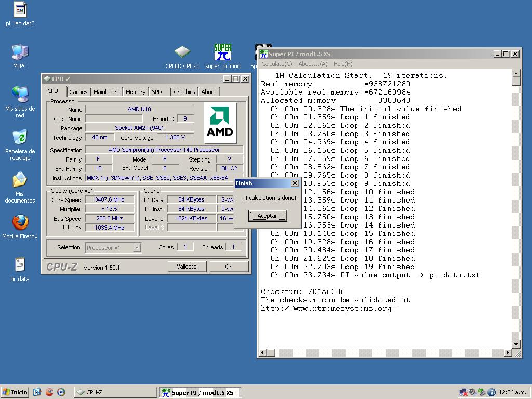
Task: Select the Papelera de reciclaje icon
Action: tap(20, 137)
